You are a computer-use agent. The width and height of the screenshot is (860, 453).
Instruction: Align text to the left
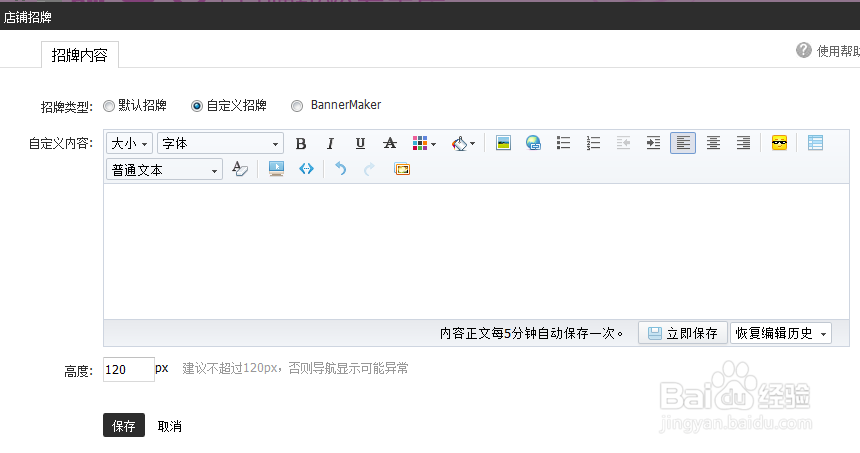[x=683, y=143]
